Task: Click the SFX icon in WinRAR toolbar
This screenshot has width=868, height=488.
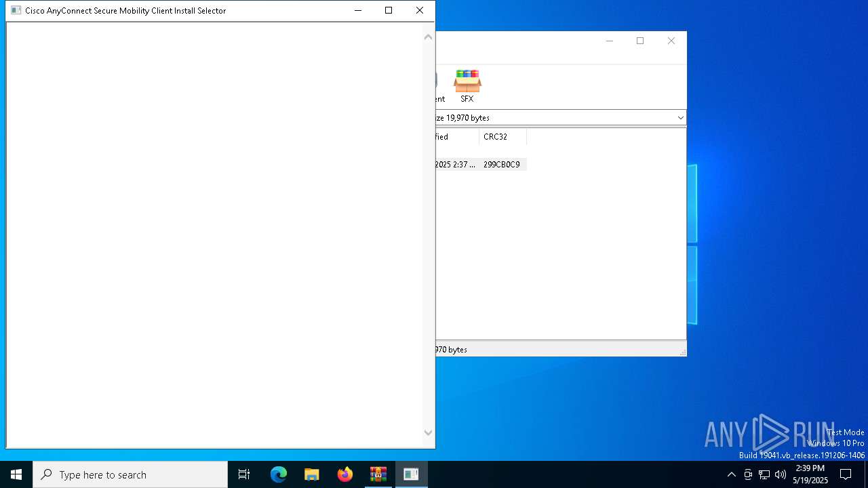Action: coord(467,86)
